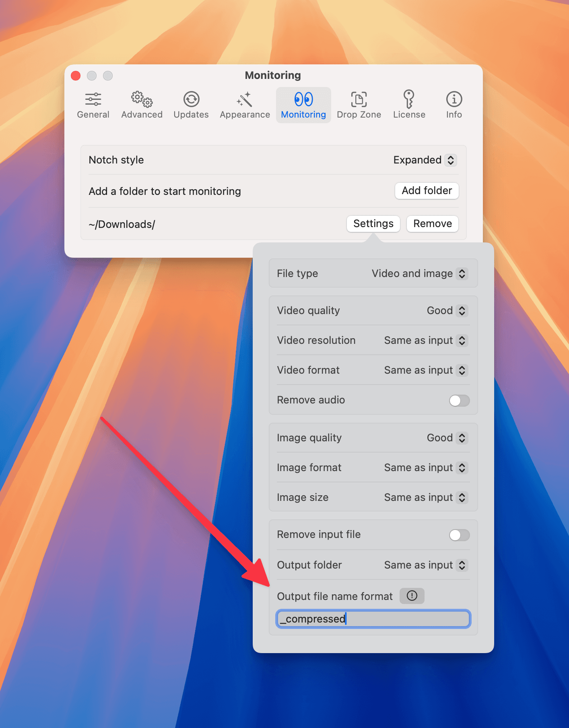Open Settings for the Downloads folder
This screenshot has width=569, height=728.
point(373,223)
